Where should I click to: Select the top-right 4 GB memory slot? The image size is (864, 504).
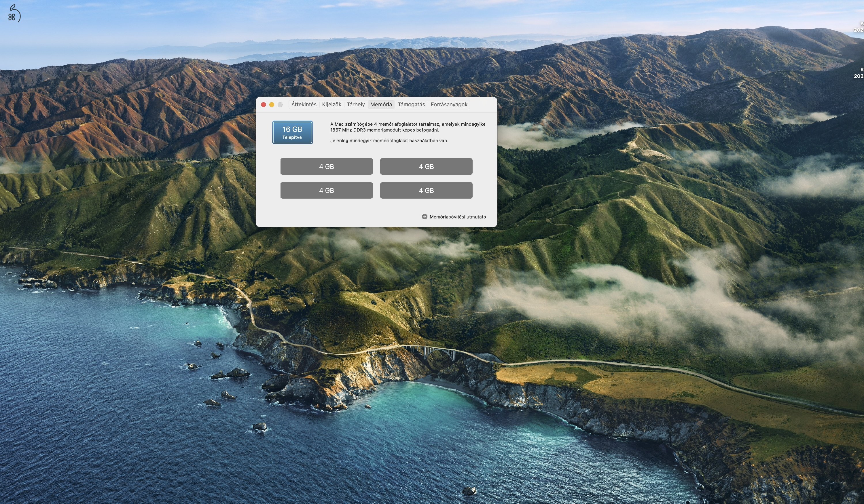coord(426,167)
